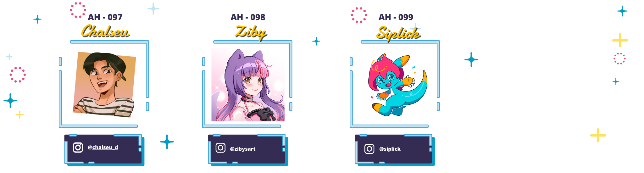Click the Instagram icon beside @siplick
644x173 pixels.
click(369, 148)
